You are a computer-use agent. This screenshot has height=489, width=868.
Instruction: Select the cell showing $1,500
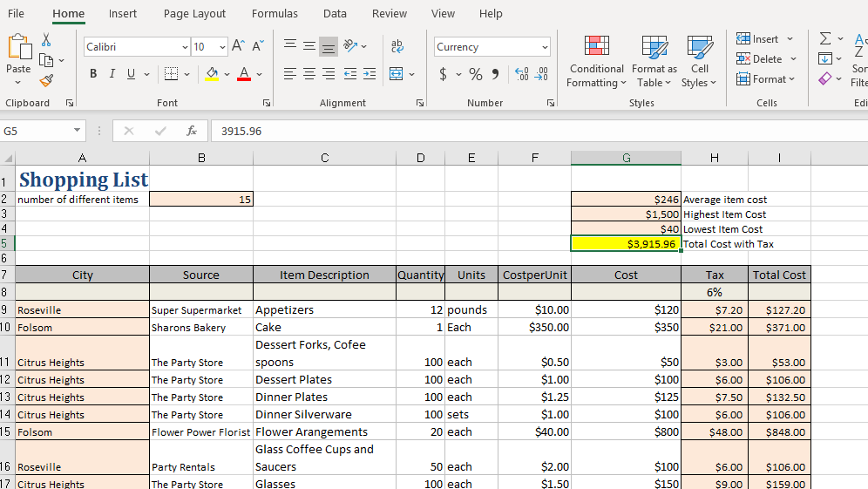626,214
